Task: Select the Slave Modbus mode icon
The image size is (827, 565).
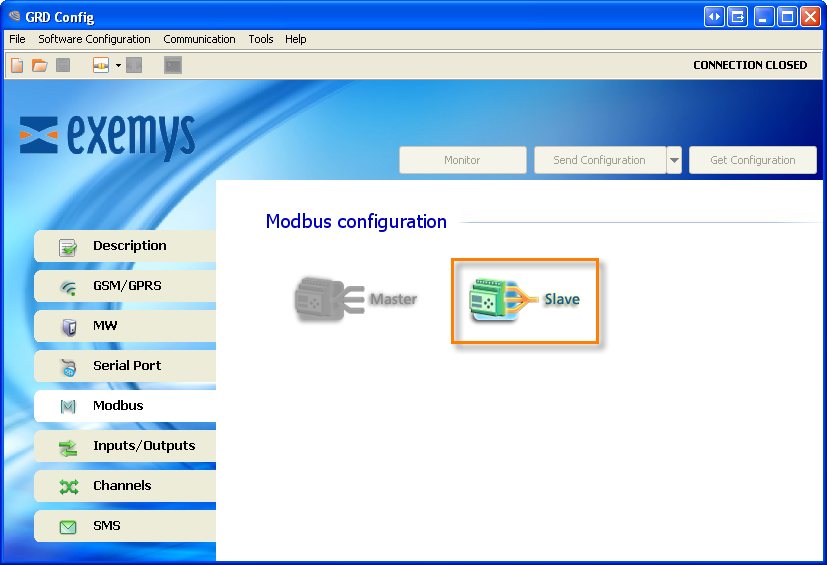Action: tap(525, 300)
